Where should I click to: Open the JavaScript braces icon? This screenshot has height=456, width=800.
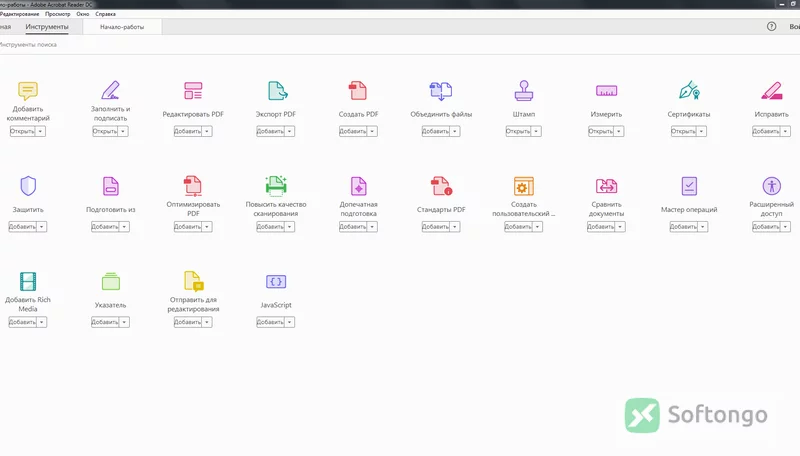pyautogui.click(x=276, y=282)
